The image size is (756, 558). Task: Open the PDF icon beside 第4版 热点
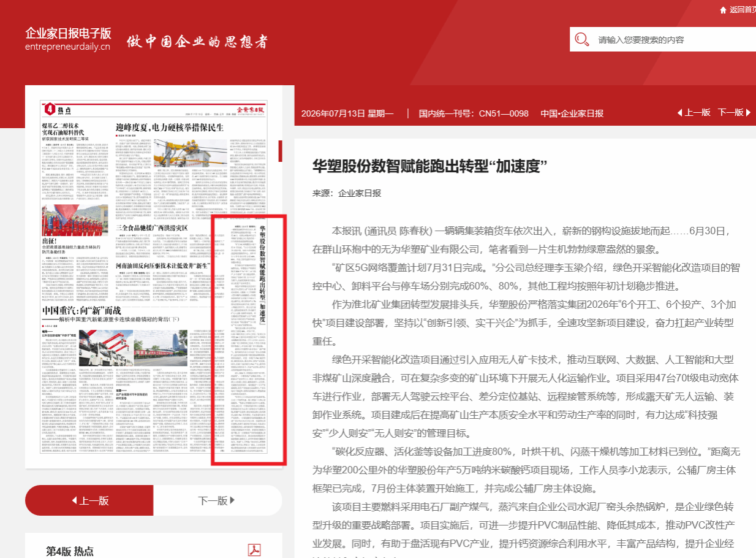coord(254,550)
